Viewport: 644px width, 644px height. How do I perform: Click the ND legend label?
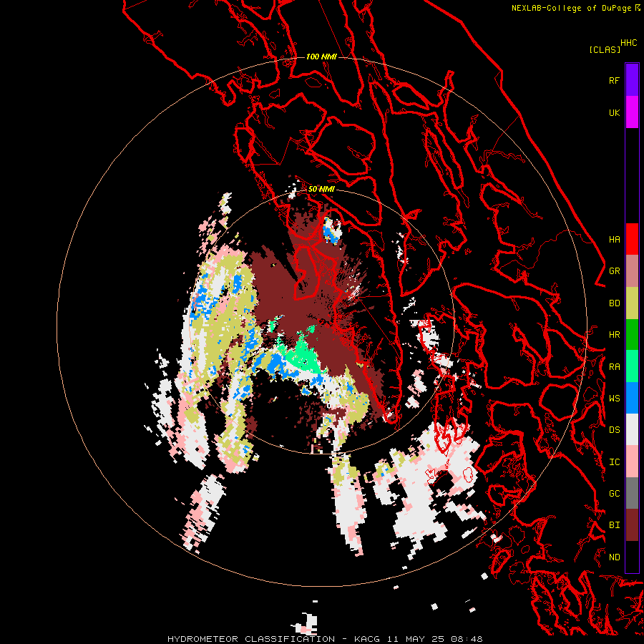pyautogui.click(x=614, y=557)
